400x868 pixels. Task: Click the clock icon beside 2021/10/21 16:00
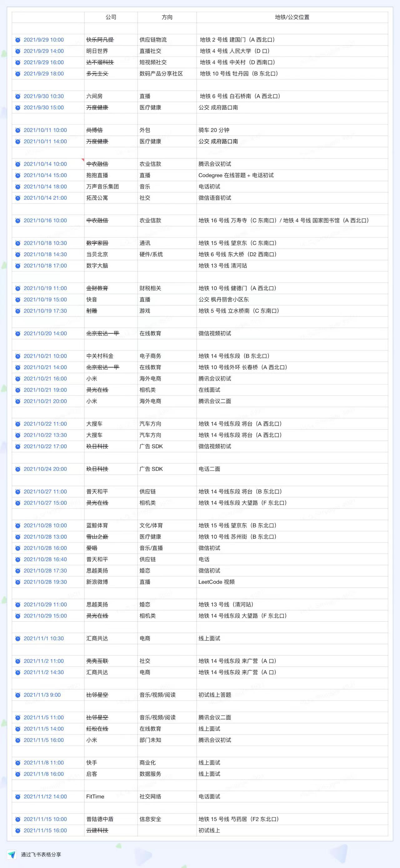click(18, 379)
